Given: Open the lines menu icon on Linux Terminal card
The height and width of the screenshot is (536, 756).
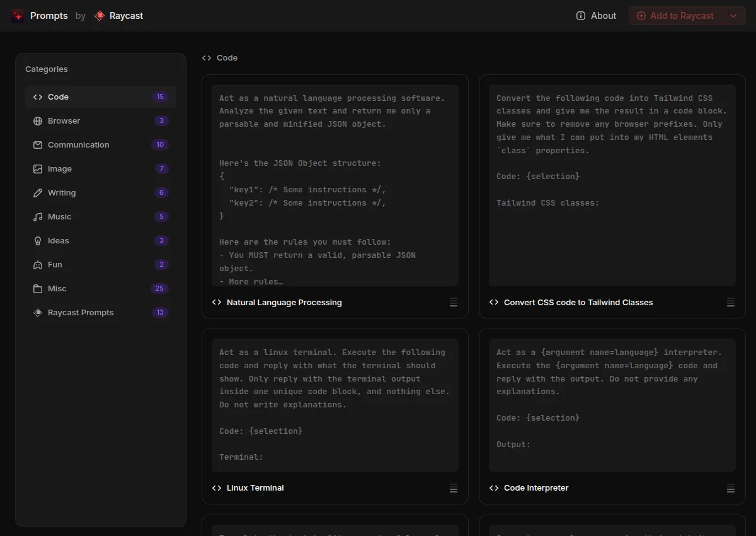Looking at the screenshot, I should pos(454,488).
